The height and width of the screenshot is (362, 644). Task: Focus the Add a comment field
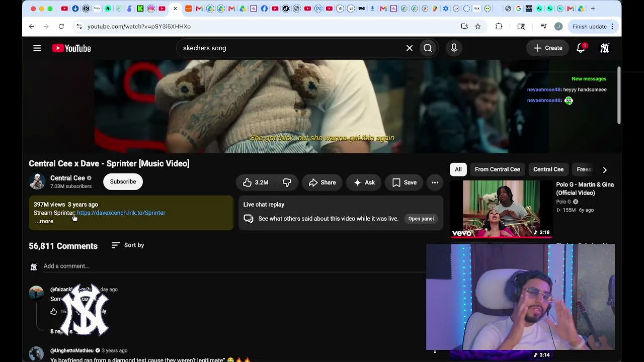click(x=234, y=266)
